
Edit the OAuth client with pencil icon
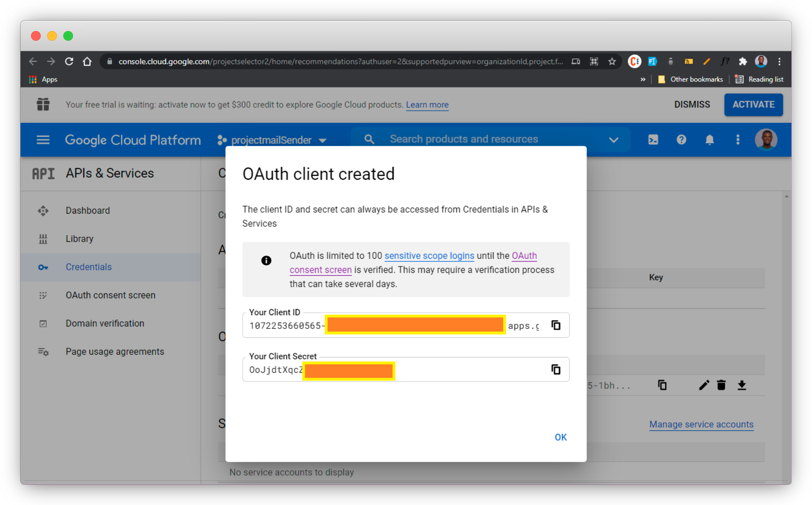click(x=704, y=385)
